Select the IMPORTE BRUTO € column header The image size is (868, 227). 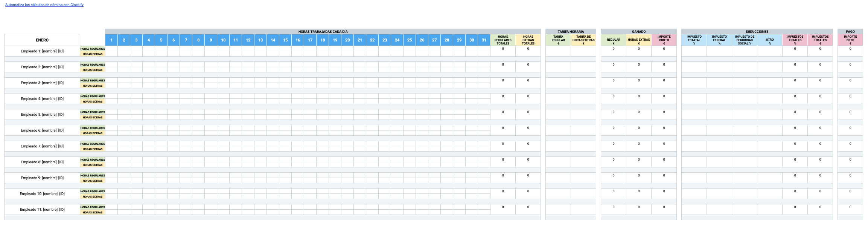click(664, 40)
